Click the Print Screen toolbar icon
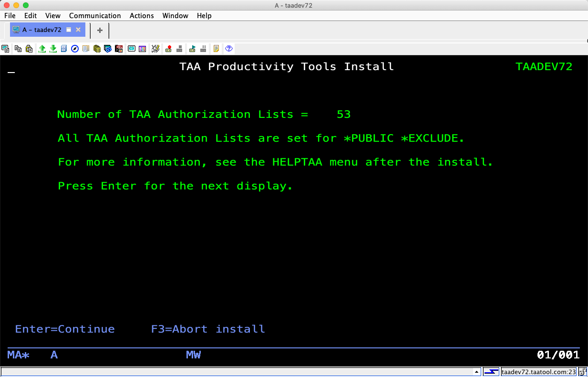The height and width of the screenshot is (377, 588). [x=6, y=49]
